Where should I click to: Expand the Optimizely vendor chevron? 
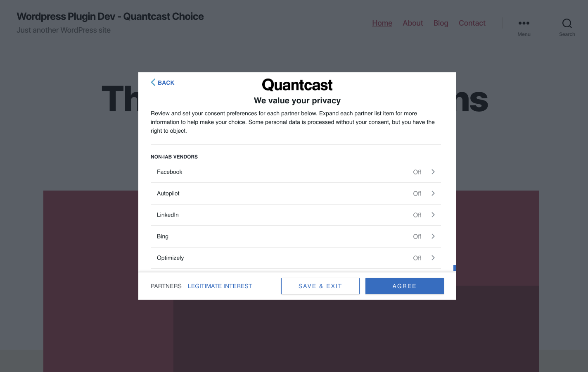[433, 258]
